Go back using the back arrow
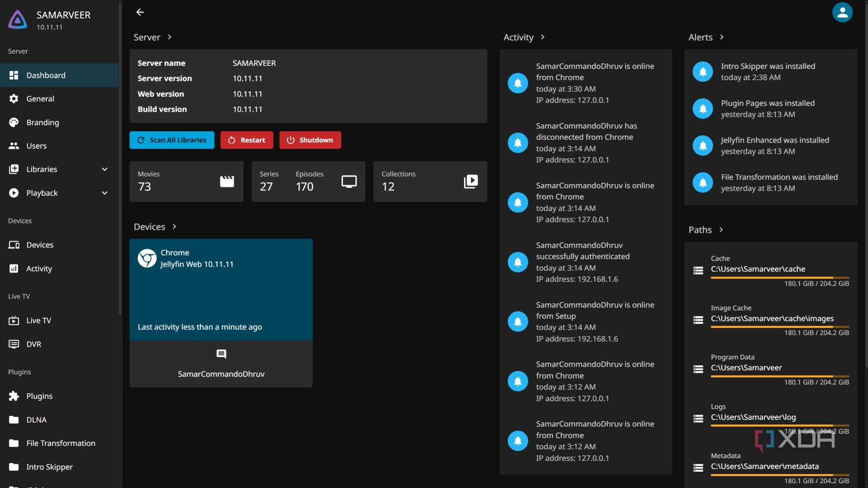The height and width of the screenshot is (488, 868). (140, 12)
